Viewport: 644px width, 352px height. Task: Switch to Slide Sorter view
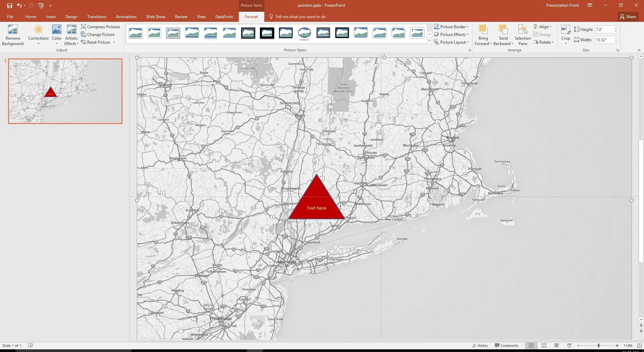coord(544,346)
